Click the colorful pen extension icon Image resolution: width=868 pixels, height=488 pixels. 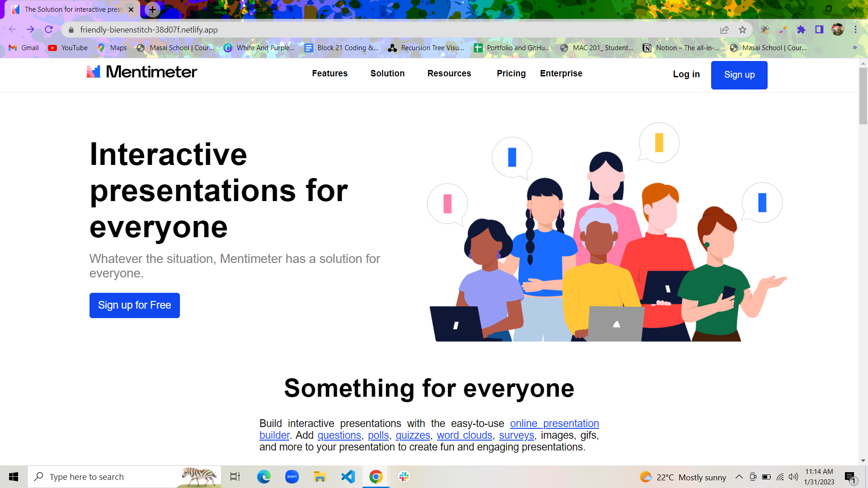(x=783, y=30)
